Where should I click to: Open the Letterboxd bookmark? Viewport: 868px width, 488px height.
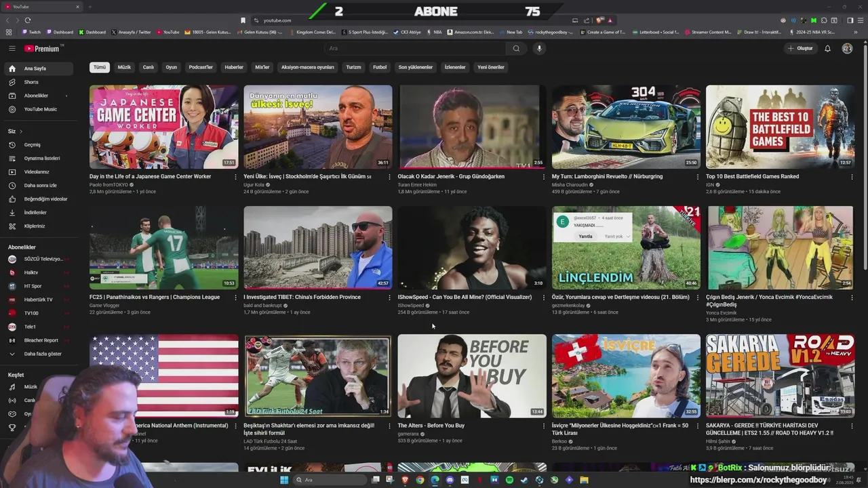[657, 32]
